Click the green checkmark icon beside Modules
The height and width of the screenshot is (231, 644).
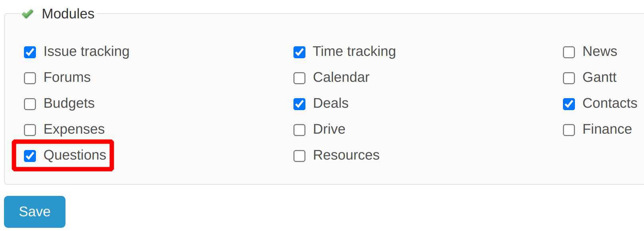click(x=27, y=14)
